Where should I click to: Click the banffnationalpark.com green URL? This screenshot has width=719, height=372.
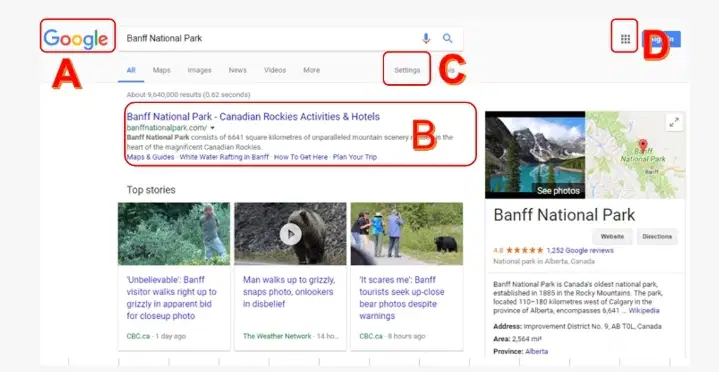click(x=167, y=128)
